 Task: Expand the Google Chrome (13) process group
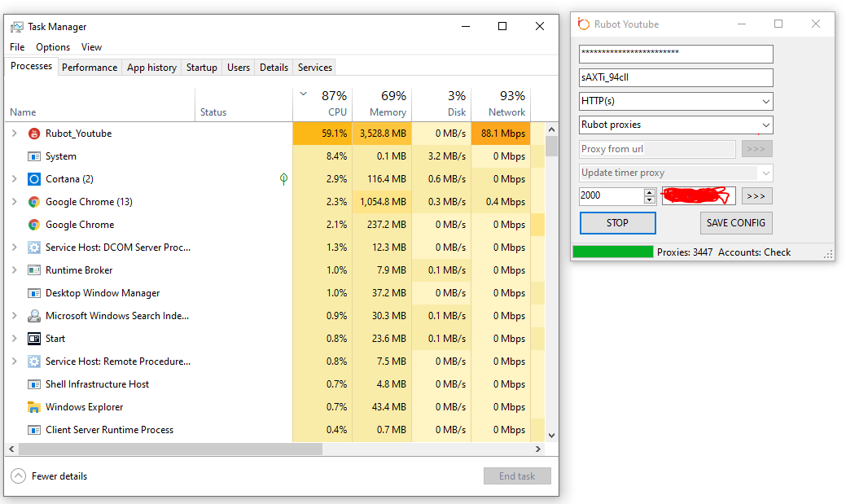14,202
